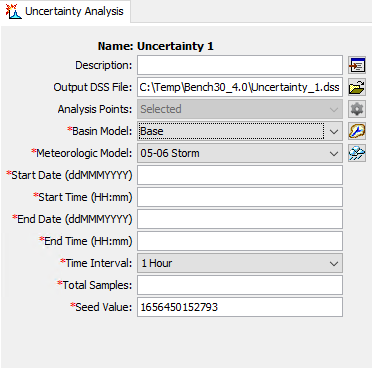Browse for output DSS file folder icon
The height and width of the screenshot is (368, 372).
(357, 87)
